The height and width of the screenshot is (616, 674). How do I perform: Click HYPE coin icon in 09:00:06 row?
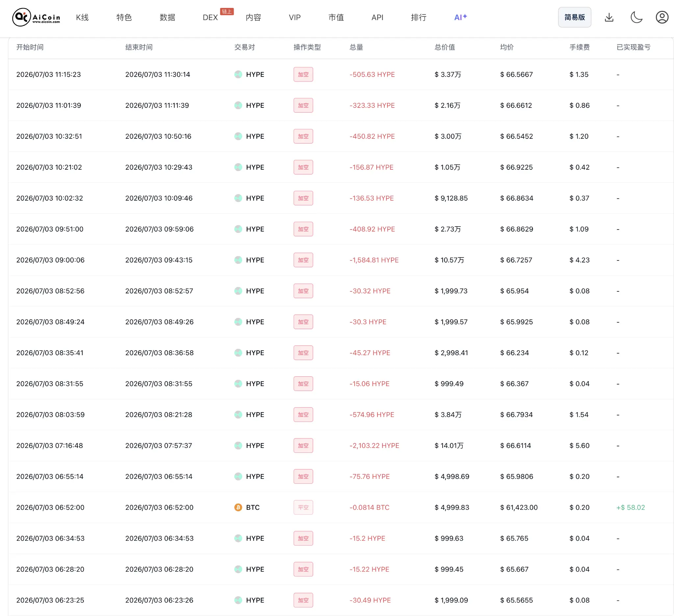(x=238, y=259)
